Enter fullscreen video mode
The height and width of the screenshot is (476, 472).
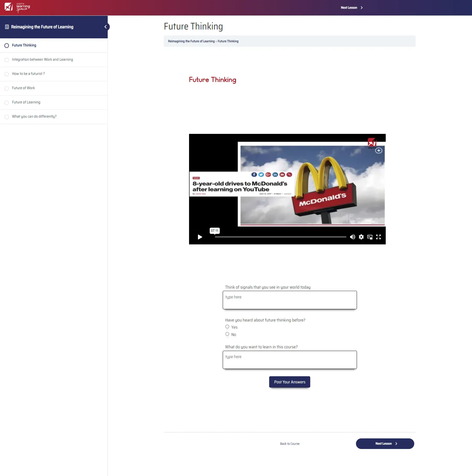point(378,237)
